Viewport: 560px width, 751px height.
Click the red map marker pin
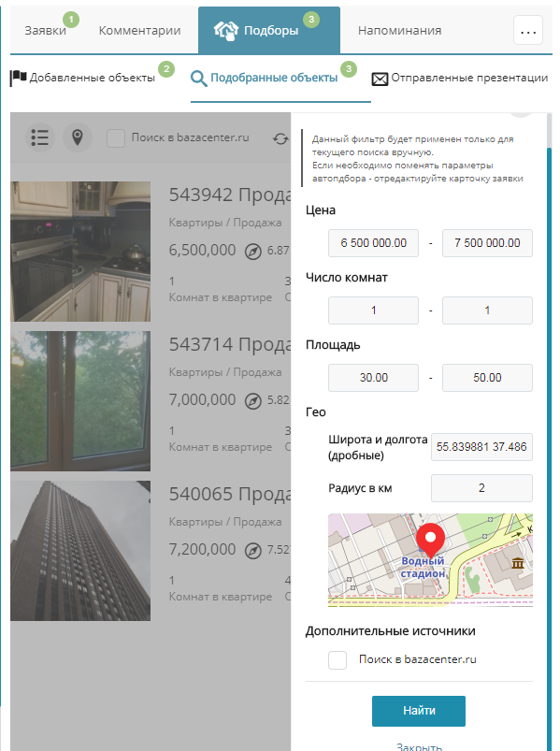tap(430, 541)
